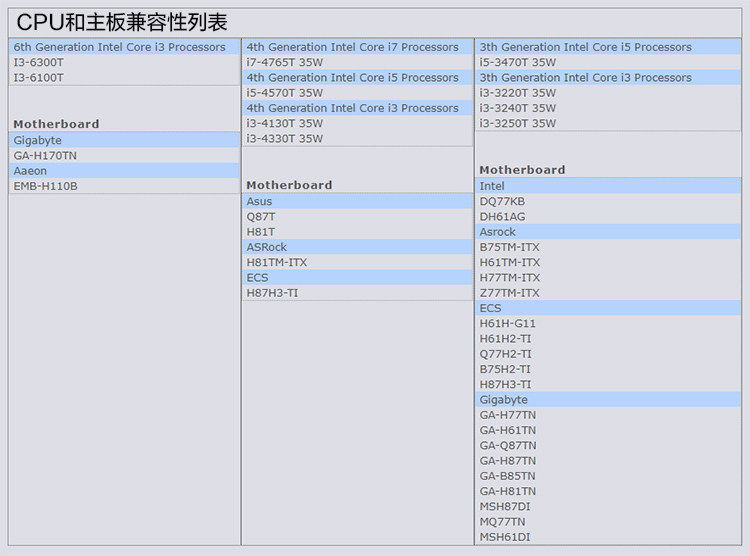750x556 pixels.
Task: Click the H81TM-ITX motherboard row
Action: (357, 263)
